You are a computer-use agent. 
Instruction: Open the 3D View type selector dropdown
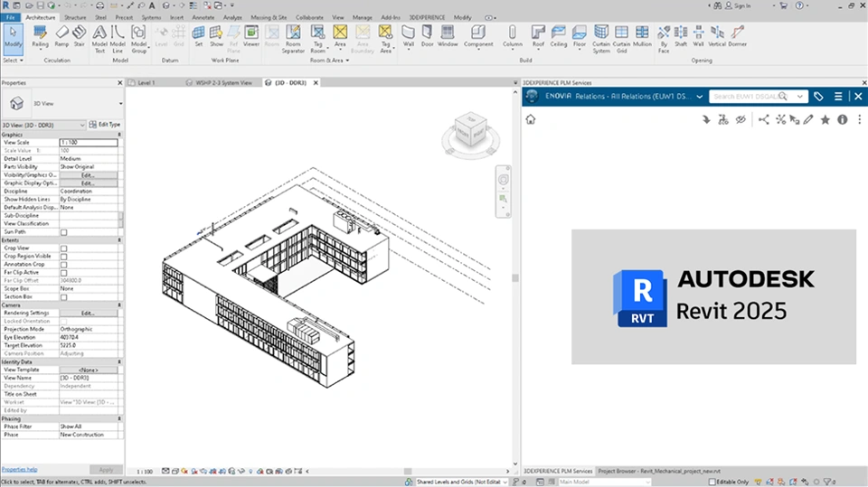[120, 104]
